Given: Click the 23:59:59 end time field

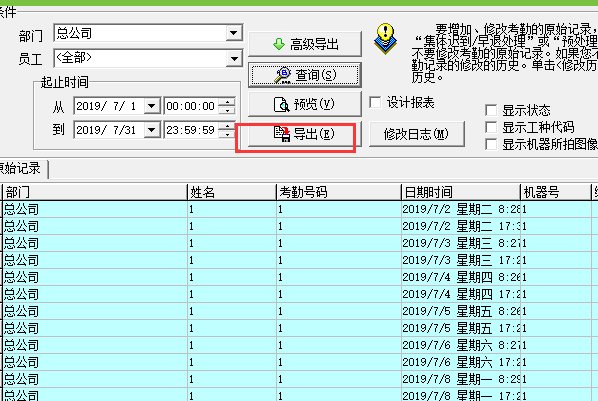Looking at the screenshot, I should (192, 130).
